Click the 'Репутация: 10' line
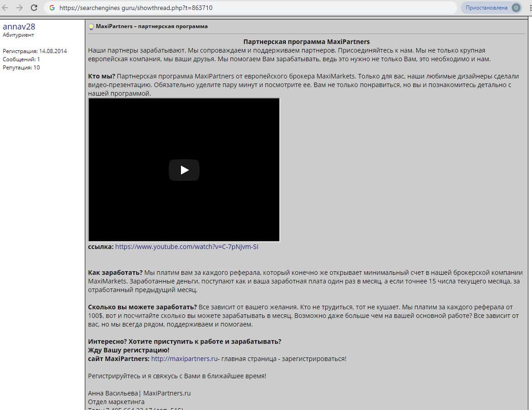 (x=21, y=67)
